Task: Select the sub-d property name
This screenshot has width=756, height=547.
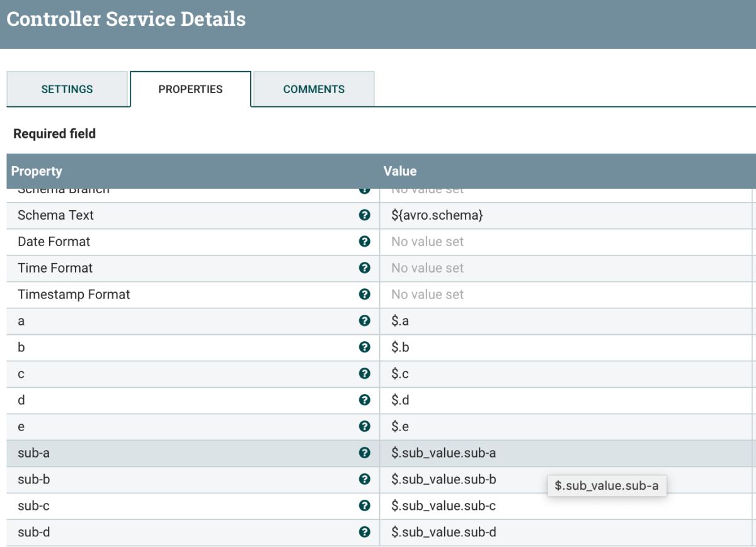Action: [x=33, y=533]
